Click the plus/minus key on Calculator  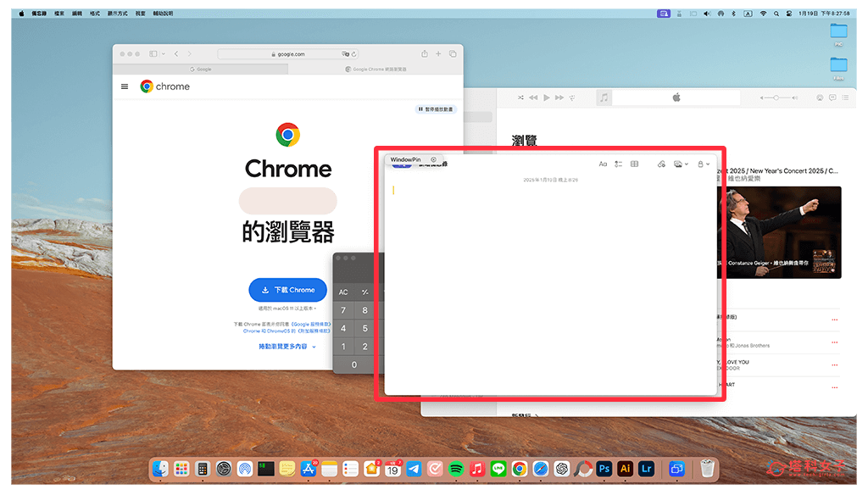click(364, 292)
